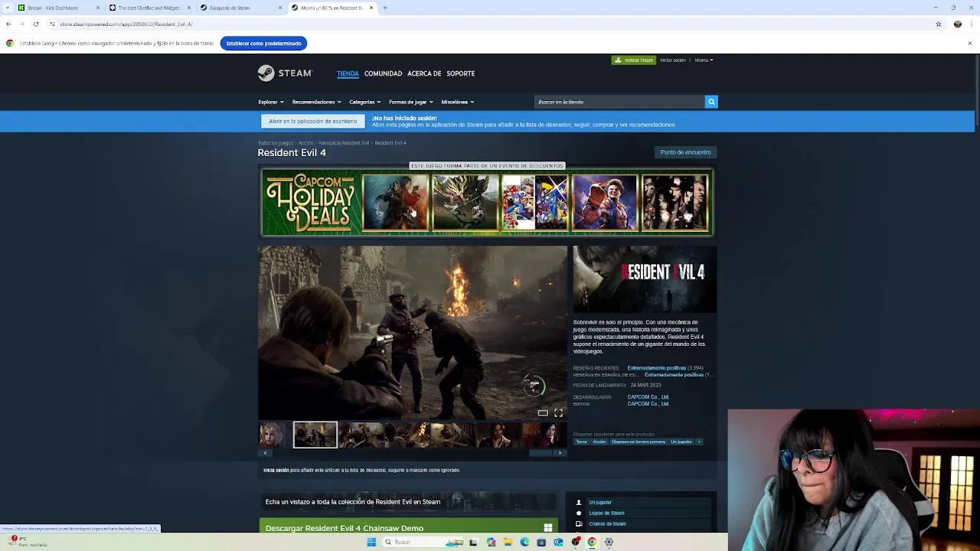Go to the TIENDA menu
This screenshot has width=980, height=551.
coord(348,73)
